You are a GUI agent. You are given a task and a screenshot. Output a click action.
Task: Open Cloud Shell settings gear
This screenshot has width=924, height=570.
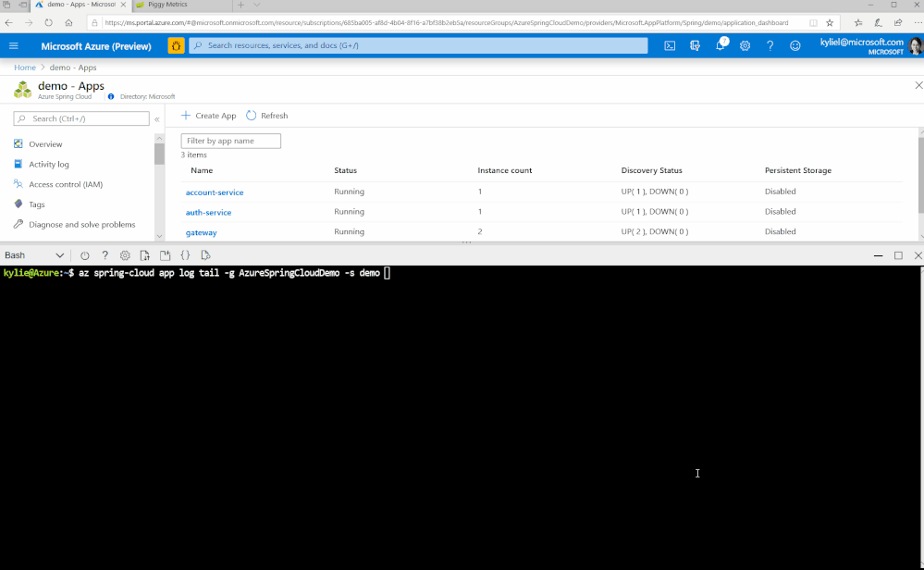[x=125, y=255]
